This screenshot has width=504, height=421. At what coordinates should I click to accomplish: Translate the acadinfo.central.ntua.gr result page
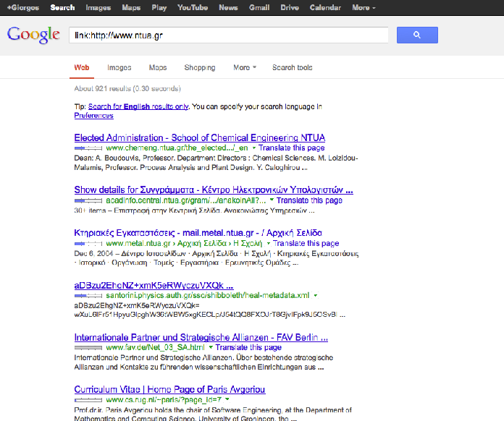(x=309, y=200)
